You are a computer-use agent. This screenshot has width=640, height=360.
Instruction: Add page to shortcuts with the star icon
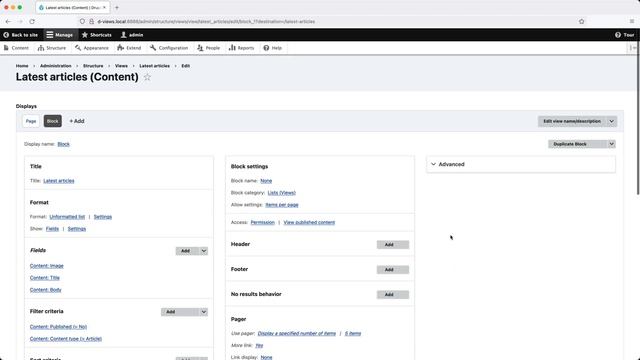(147, 77)
